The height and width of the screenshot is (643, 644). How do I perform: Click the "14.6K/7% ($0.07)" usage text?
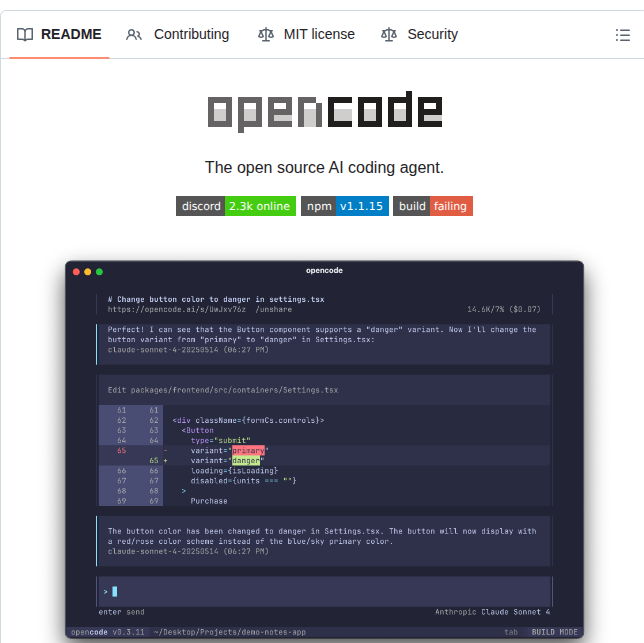coord(504,310)
